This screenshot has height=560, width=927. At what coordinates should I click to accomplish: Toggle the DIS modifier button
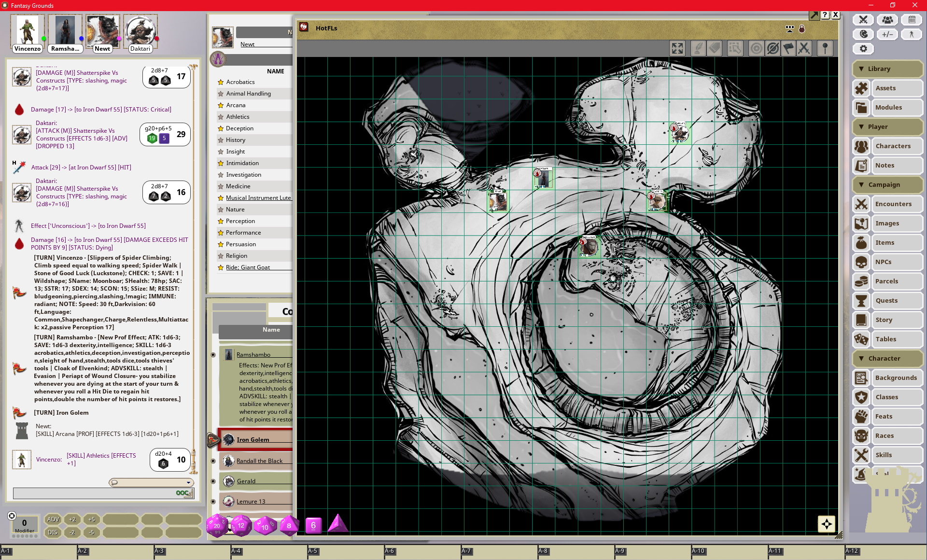pyautogui.click(x=53, y=532)
